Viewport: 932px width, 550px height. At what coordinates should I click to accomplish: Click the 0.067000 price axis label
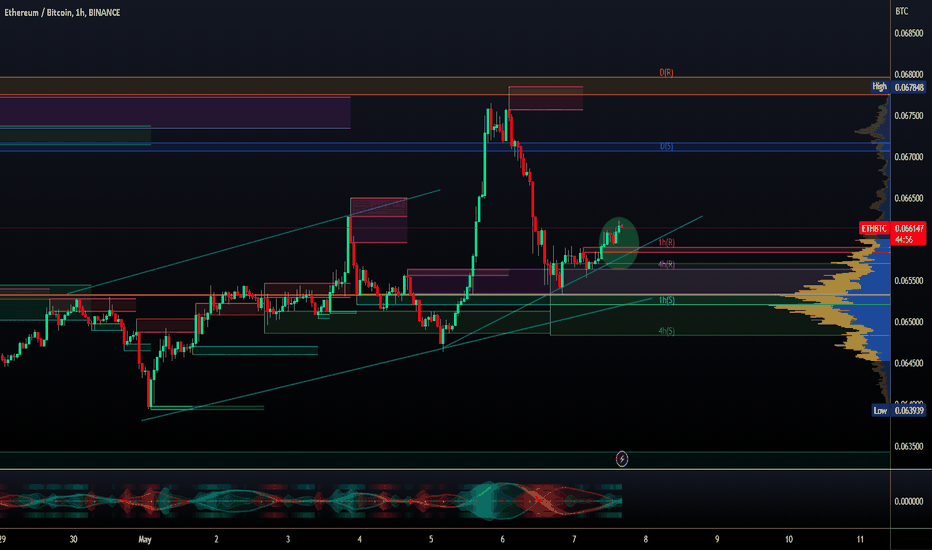coord(909,157)
